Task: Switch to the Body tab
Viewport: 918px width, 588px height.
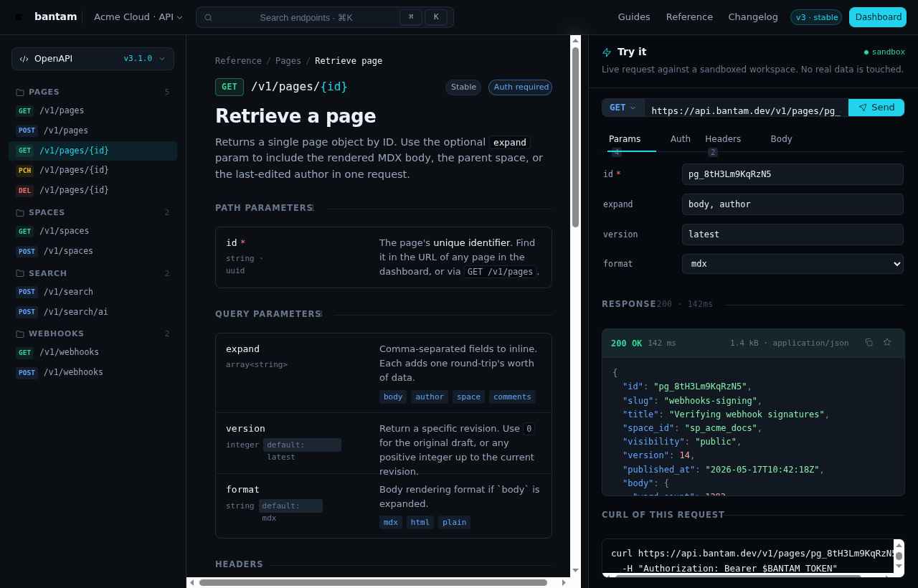Action: click(x=781, y=139)
